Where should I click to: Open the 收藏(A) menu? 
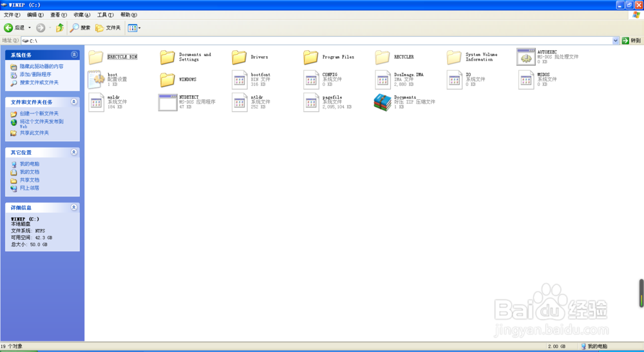click(82, 15)
